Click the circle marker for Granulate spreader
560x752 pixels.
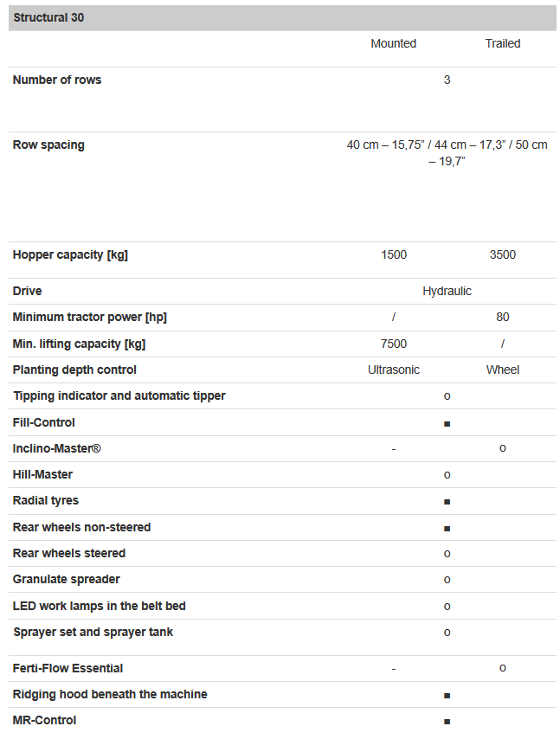coord(447,580)
